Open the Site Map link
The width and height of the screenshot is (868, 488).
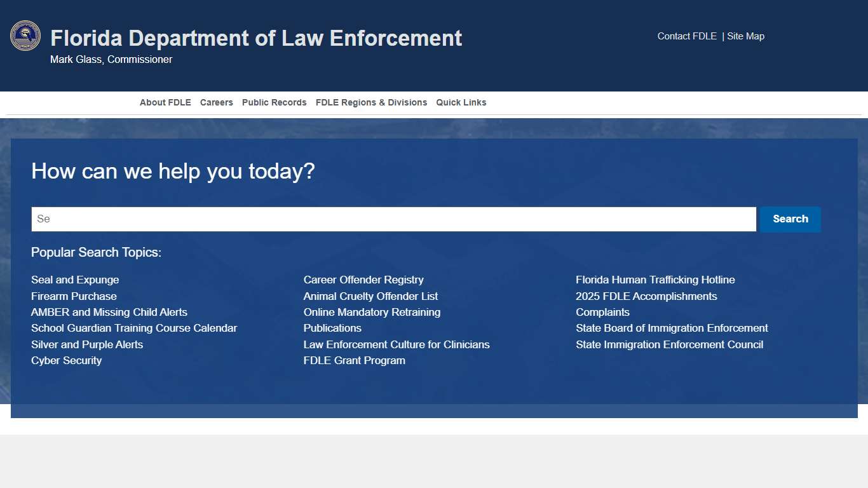coord(745,36)
